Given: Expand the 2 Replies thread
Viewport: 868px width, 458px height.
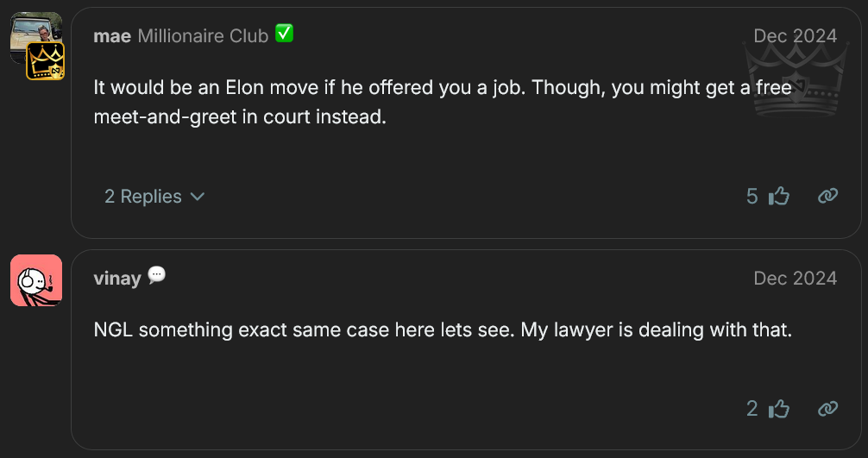Looking at the screenshot, I should click(x=143, y=197).
